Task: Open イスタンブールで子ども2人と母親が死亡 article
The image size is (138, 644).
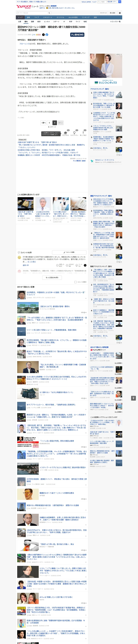Action: [63, 467]
